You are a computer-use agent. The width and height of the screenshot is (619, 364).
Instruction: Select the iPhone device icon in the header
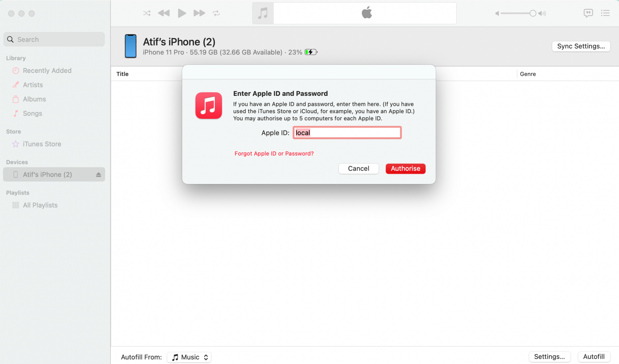(131, 46)
